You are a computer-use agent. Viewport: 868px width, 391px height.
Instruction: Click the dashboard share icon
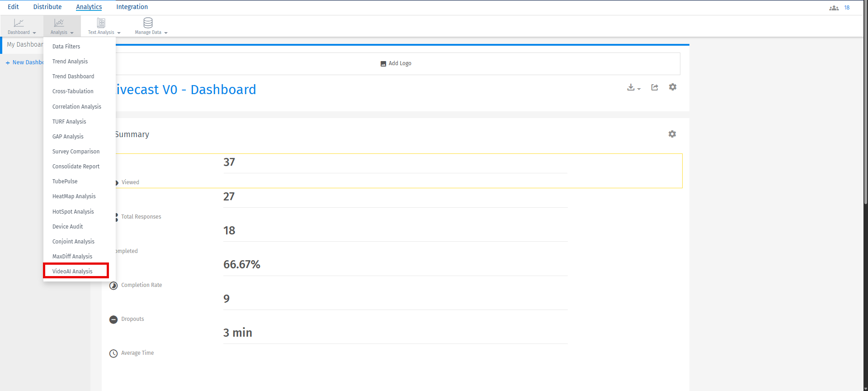point(655,87)
